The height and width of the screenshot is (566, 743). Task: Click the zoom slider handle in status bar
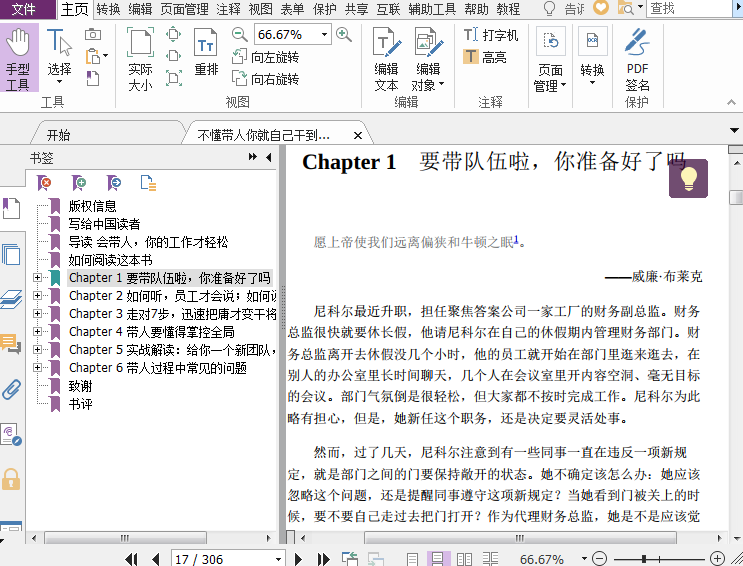(643, 559)
